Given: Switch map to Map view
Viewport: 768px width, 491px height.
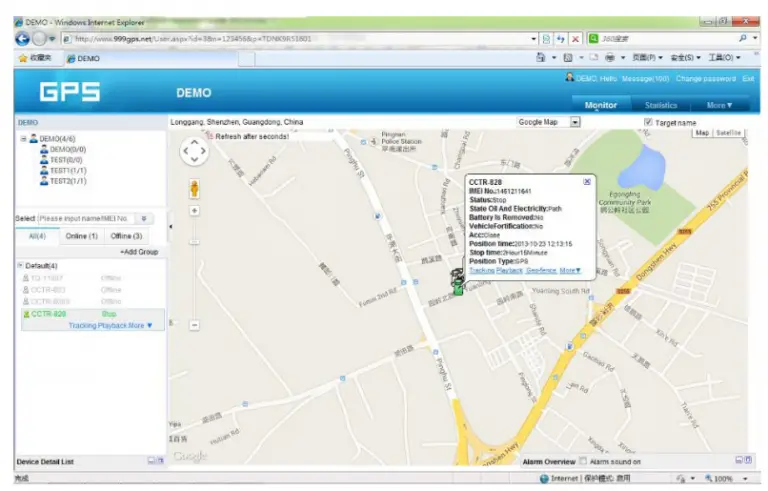Looking at the screenshot, I should (702, 133).
